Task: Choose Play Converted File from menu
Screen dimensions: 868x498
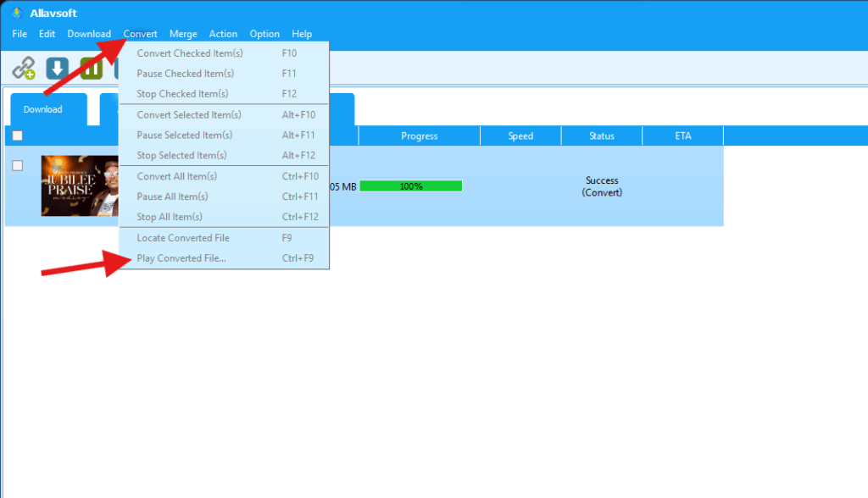Action: pyautogui.click(x=181, y=258)
